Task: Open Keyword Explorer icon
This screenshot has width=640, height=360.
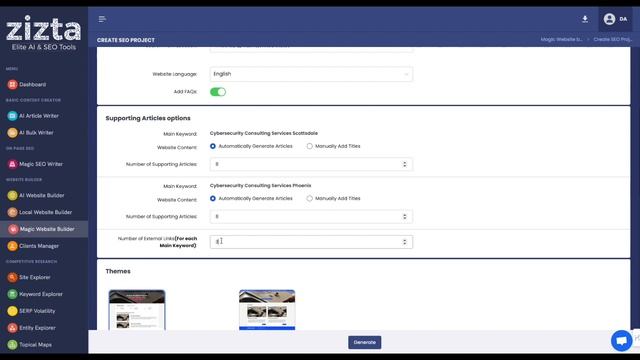Action: pyautogui.click(x=12, y=294)
